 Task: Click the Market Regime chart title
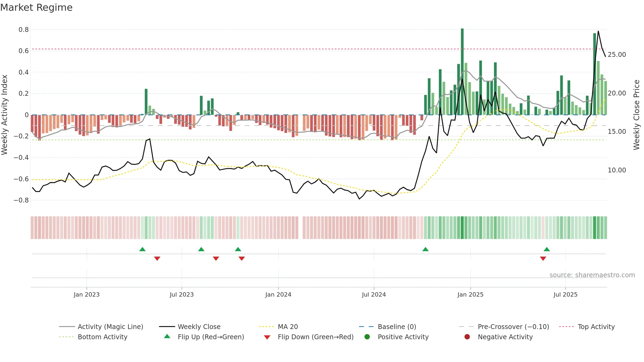coord(36,8)
